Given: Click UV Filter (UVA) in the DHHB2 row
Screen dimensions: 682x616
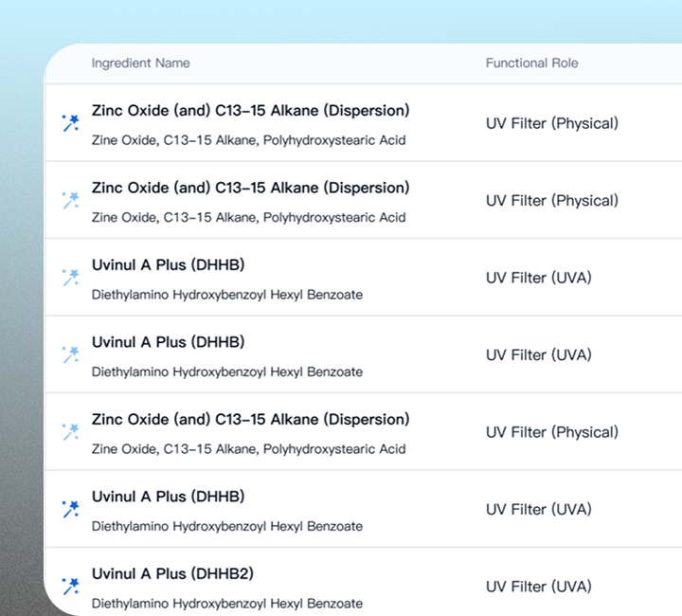Looking at the screenshot, I should [538, 587].
